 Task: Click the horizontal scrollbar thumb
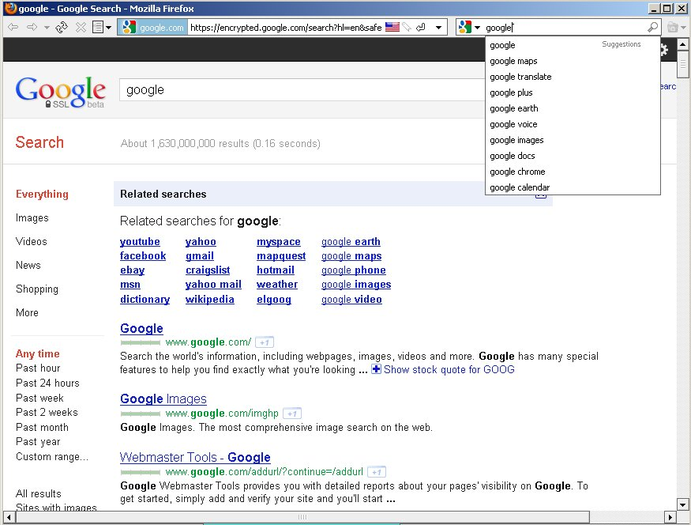[x=302, y=517]
